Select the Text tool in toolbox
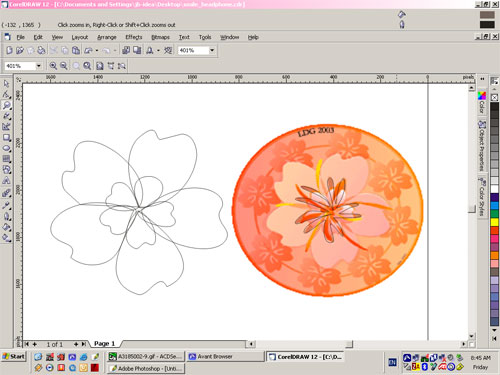500x375 pixels. click(x=6, y=181)
